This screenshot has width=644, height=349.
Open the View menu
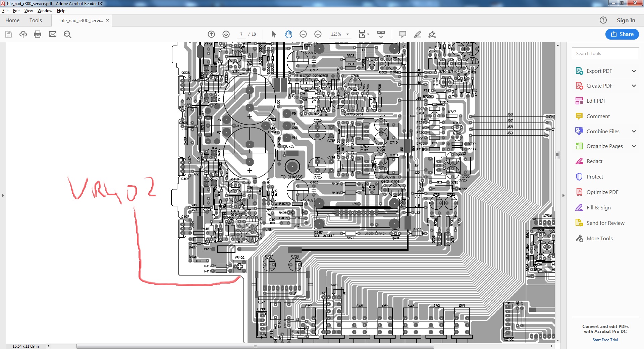tap(29, 11)
